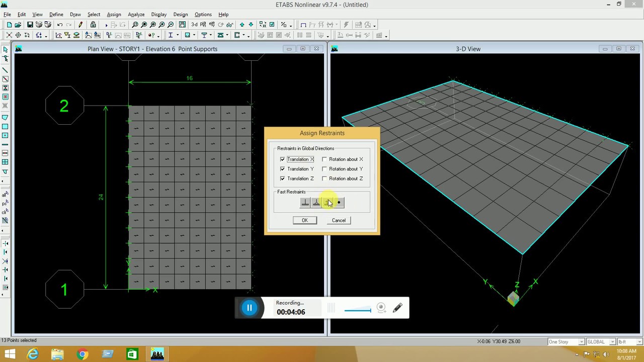
Task: Activate the 3-D View window title bar
Action: coord(468,49)
